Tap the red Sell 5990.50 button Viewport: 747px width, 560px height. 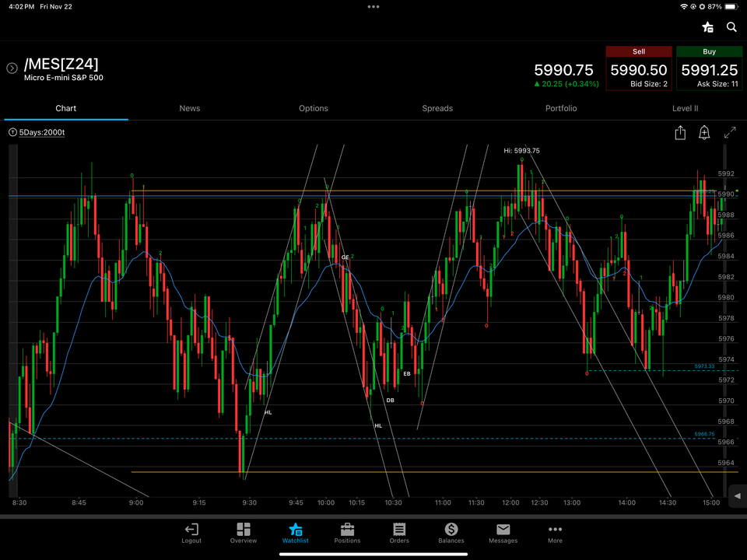click(x=639, y=68)
